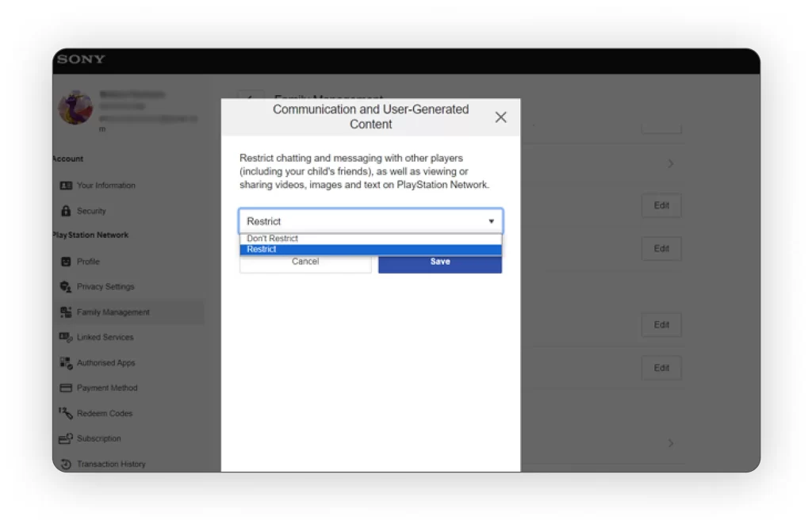Open Transaction History in the sidebar
The image size is (812, 528).
tap(110, 464)
